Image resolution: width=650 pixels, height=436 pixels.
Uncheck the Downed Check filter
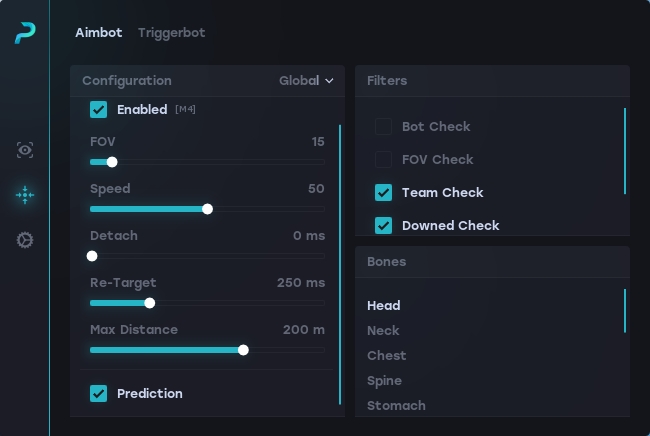click(383, 226)
